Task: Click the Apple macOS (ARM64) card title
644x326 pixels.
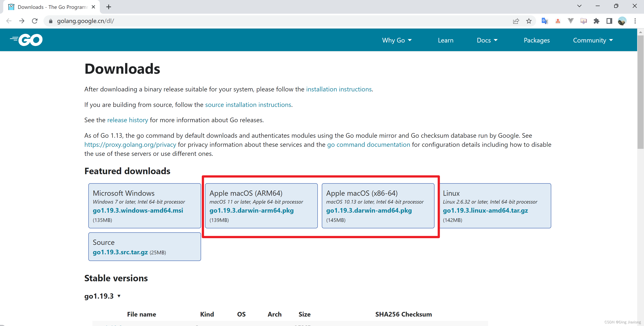Action: pyautogui.click(x=246, y=193)
